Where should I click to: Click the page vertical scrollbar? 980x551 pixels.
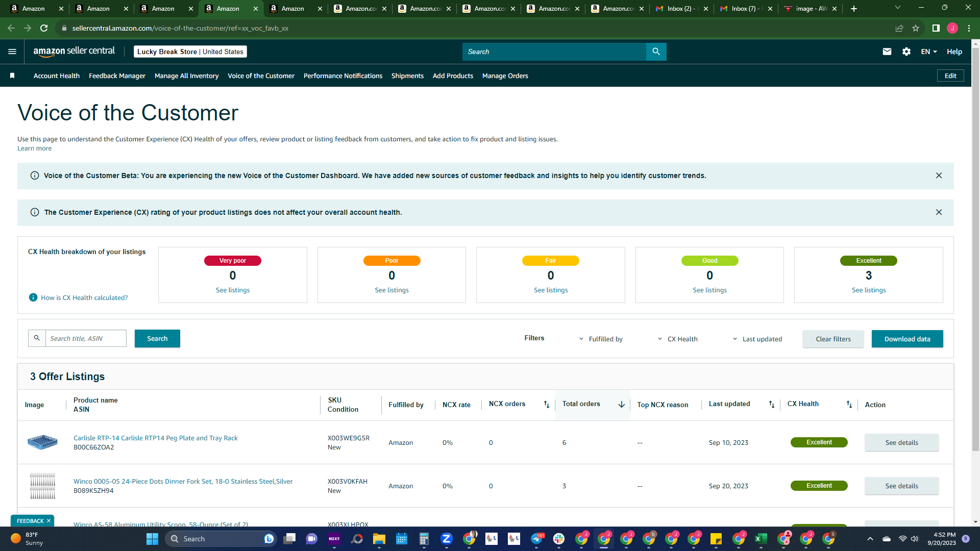pos(975,250)
